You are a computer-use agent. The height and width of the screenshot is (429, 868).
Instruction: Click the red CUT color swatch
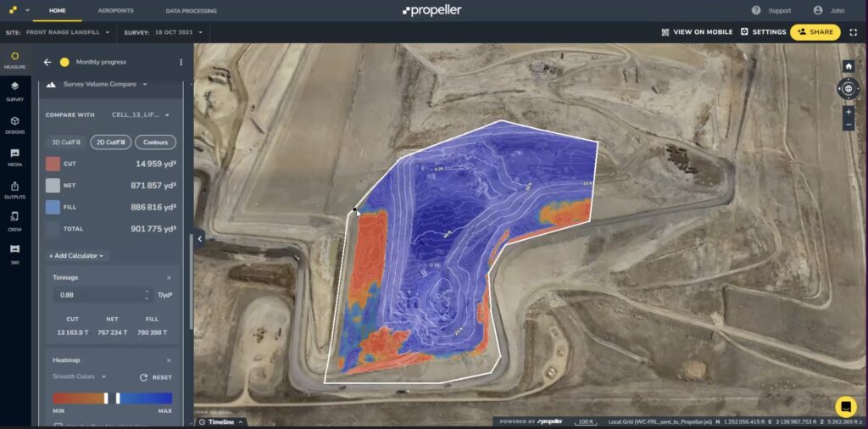53,164
